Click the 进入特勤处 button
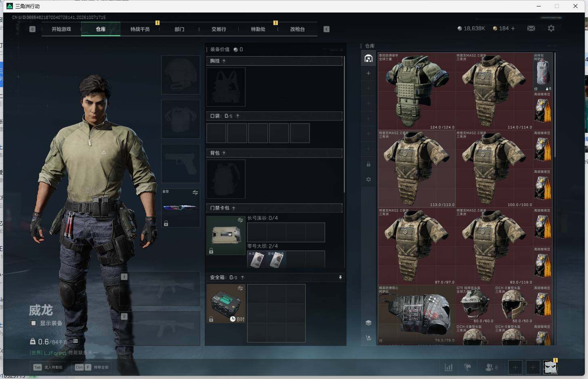Screen dimensions: 588x379 click(x=48, y=367)
